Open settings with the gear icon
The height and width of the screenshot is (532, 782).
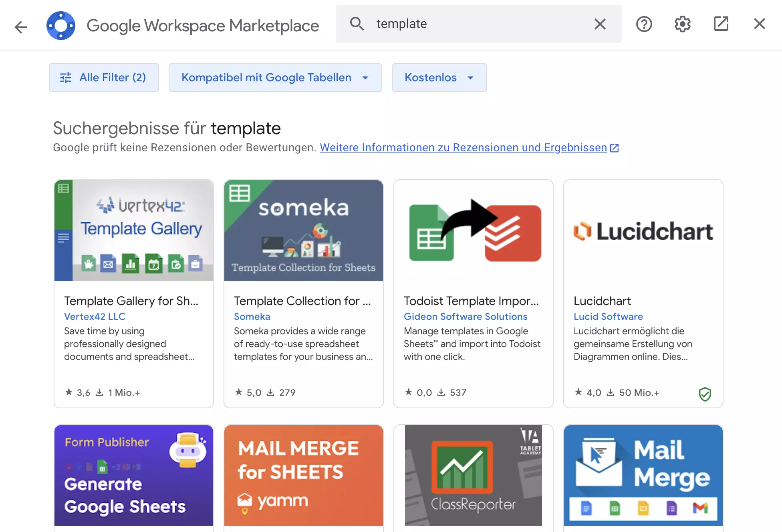click(x=682, y=24)
